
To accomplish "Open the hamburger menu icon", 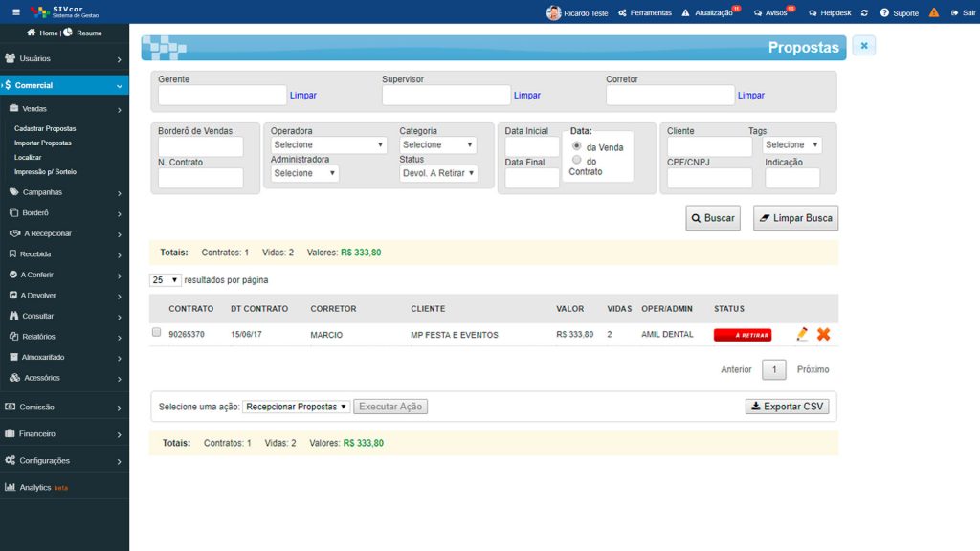I will click(x=16, y=11).
